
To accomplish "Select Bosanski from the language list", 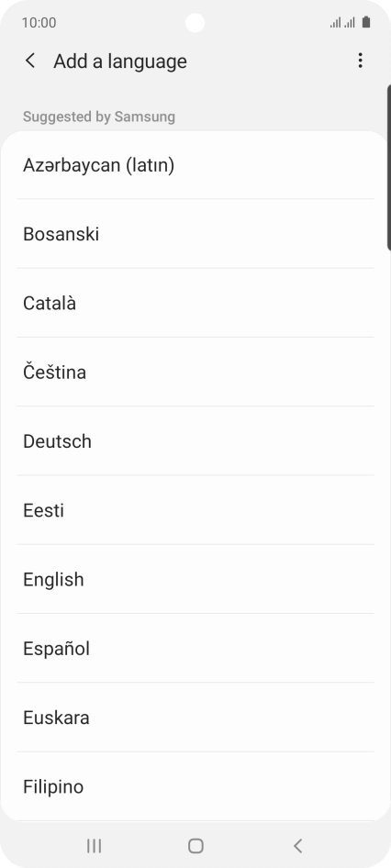I will coord(195,234).
